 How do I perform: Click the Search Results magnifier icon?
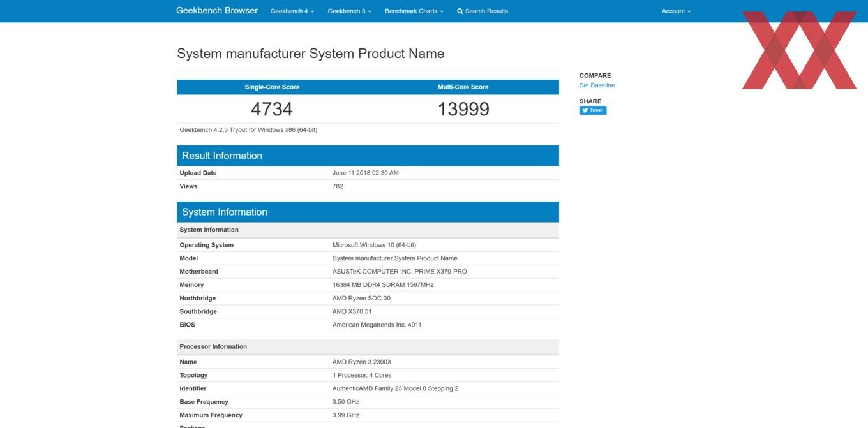click(x=460, y=11)
